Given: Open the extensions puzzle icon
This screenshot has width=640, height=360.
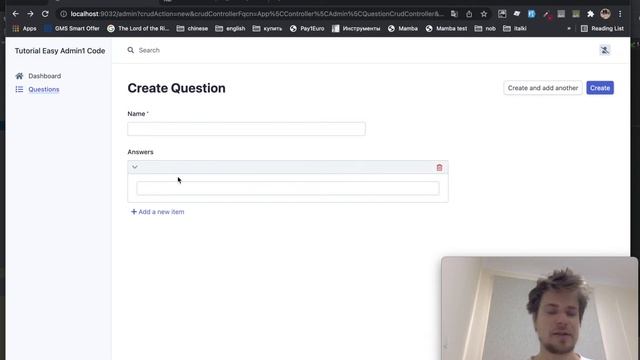Looking at the screenshot, I should tap(590, 14).
